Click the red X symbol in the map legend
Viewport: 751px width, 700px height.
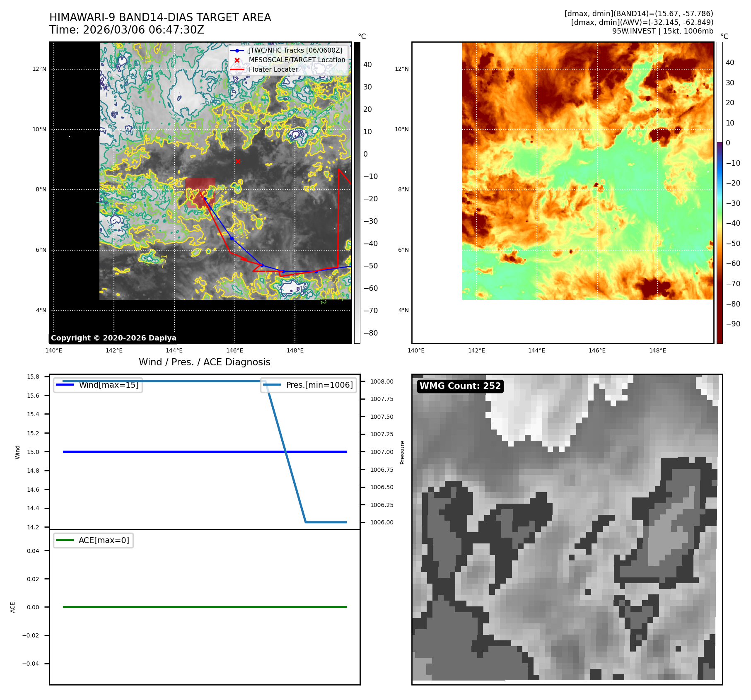click(237, 60)
